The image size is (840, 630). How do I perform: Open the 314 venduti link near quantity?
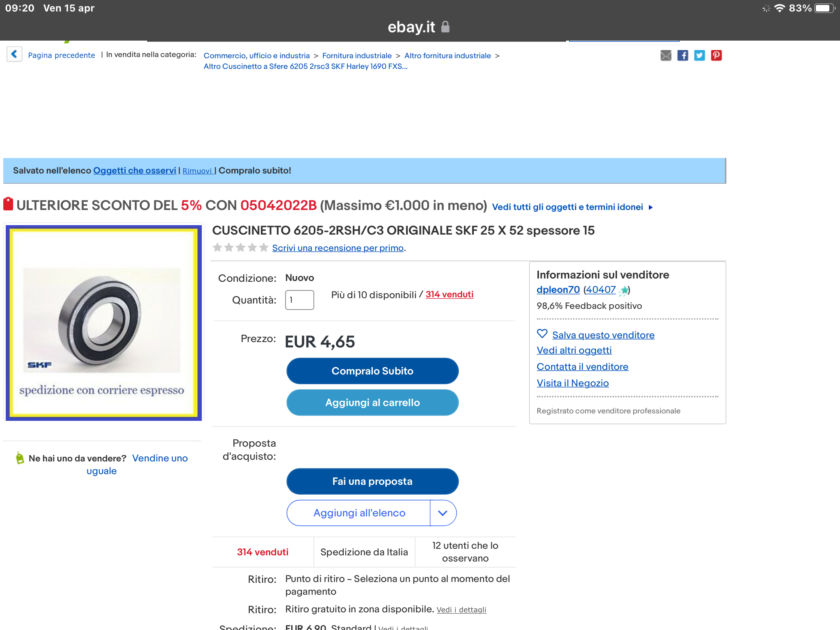tap(449, 294)
